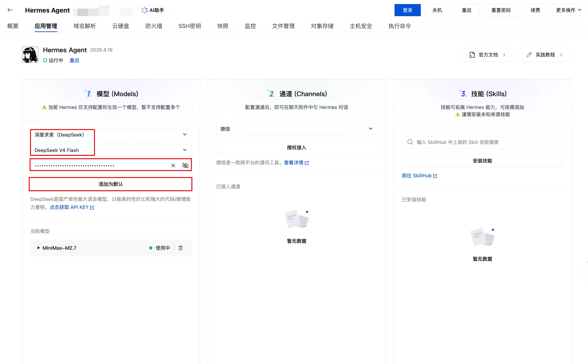The image size is (588, 364).
Task: Open the DeepSeek V4 Flash model dropdown
Action: click(x=111, y=150)
